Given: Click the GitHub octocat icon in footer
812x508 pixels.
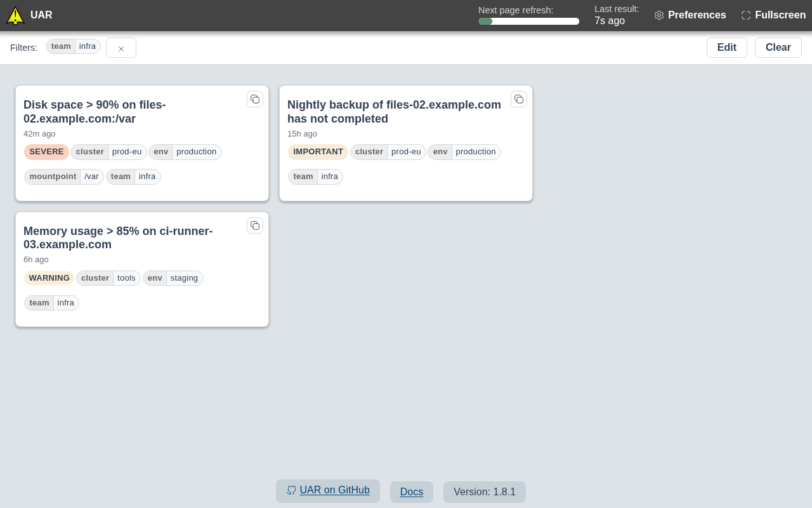Looking at the screenshot, I should tap(291, 490).
